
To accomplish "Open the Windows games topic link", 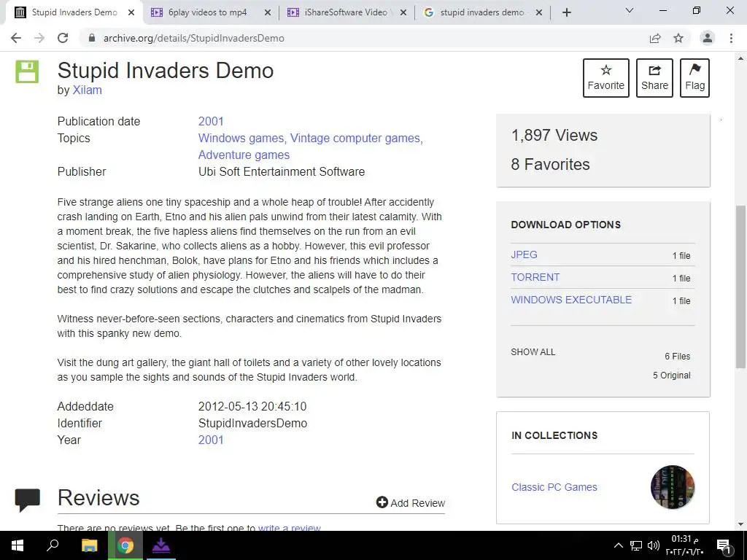I will pyautogui.click(x=241, y=138).
